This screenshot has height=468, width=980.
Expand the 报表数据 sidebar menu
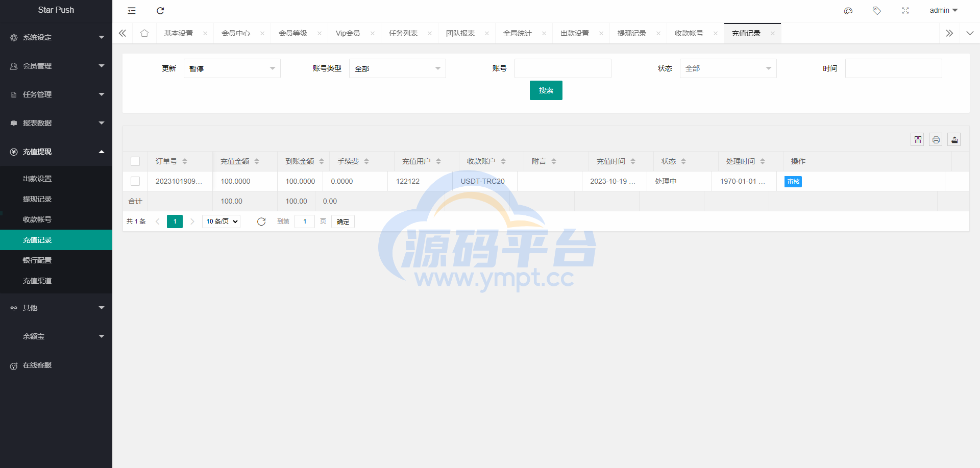[56, 123]
